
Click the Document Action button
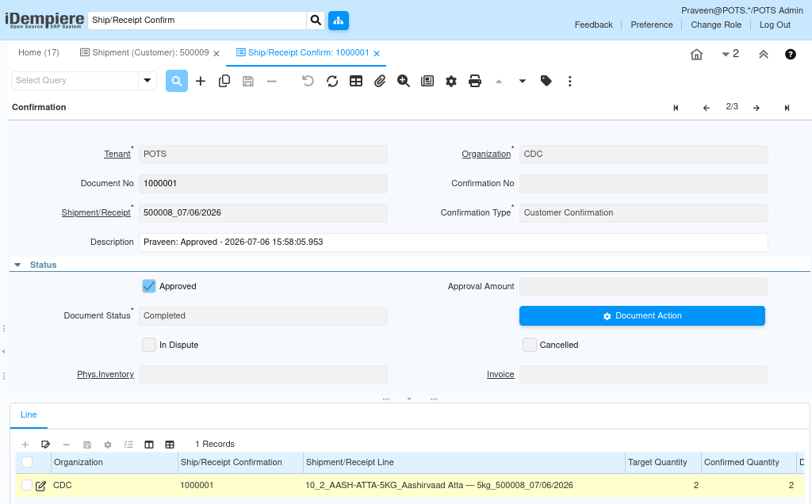click(x=642, y=315)
